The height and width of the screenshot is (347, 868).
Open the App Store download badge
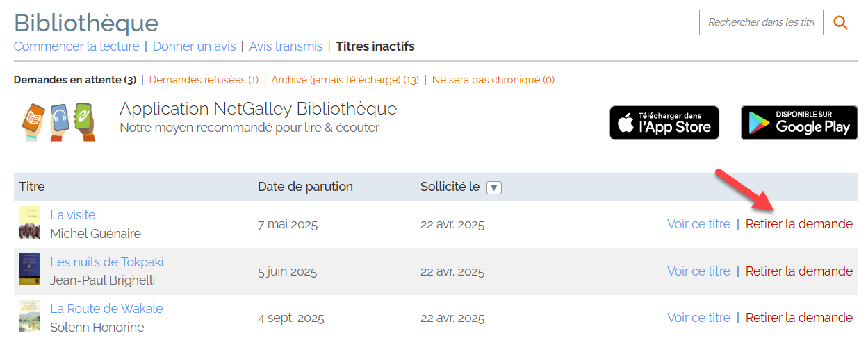tap(664, 123)
